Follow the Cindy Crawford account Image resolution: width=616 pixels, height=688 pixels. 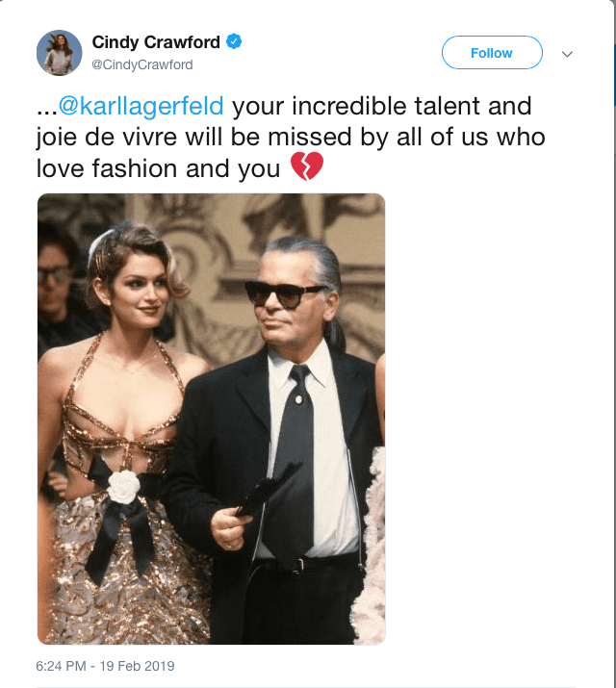[x=492, y=53]
